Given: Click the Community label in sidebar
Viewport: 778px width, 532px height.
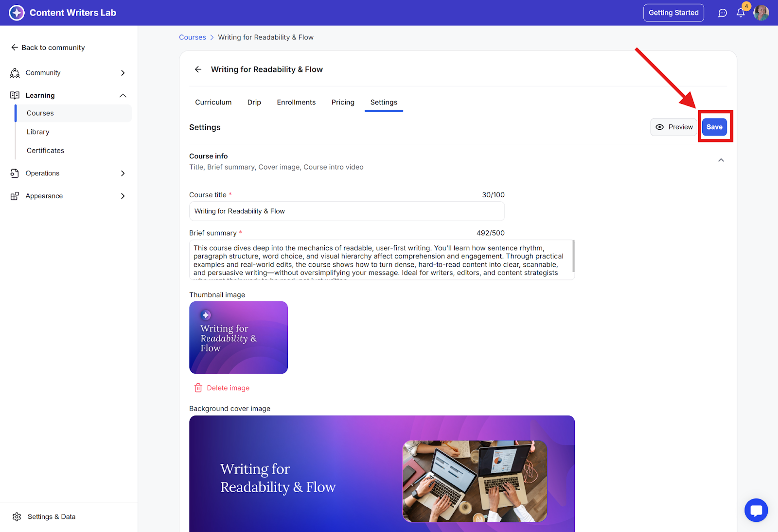Looking at the screenshot, I should [x=43, y=73].
